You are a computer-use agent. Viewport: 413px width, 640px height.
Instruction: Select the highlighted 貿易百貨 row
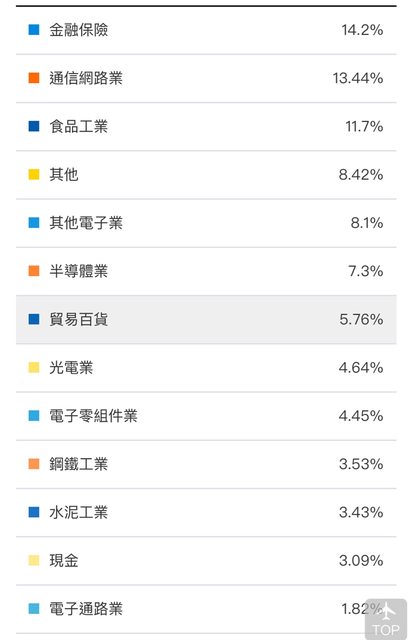(x=206, y=320)
